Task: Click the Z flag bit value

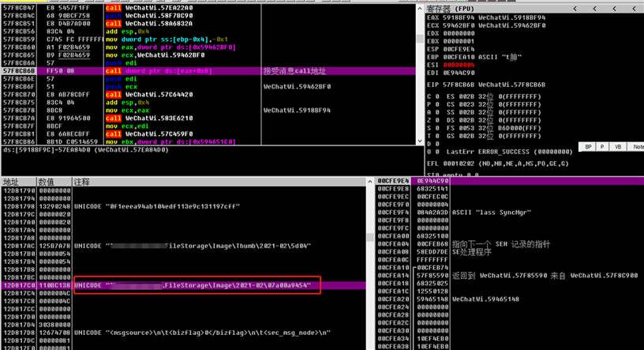Action: pos(437,120)
